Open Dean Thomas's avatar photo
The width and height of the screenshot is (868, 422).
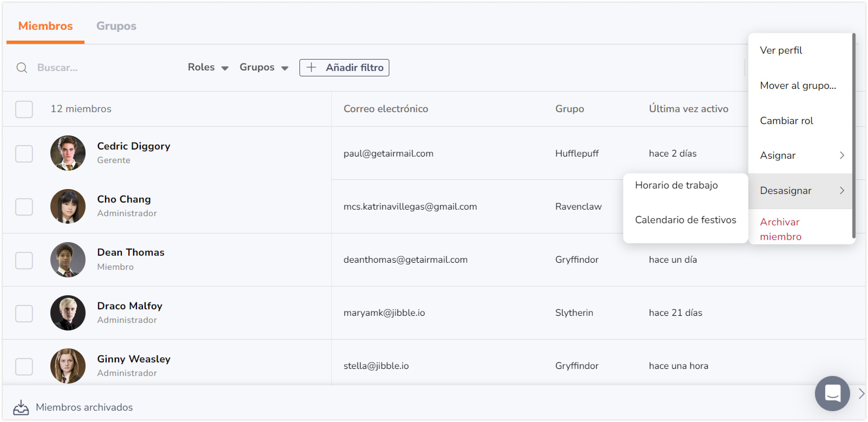[x=68, y=259]
